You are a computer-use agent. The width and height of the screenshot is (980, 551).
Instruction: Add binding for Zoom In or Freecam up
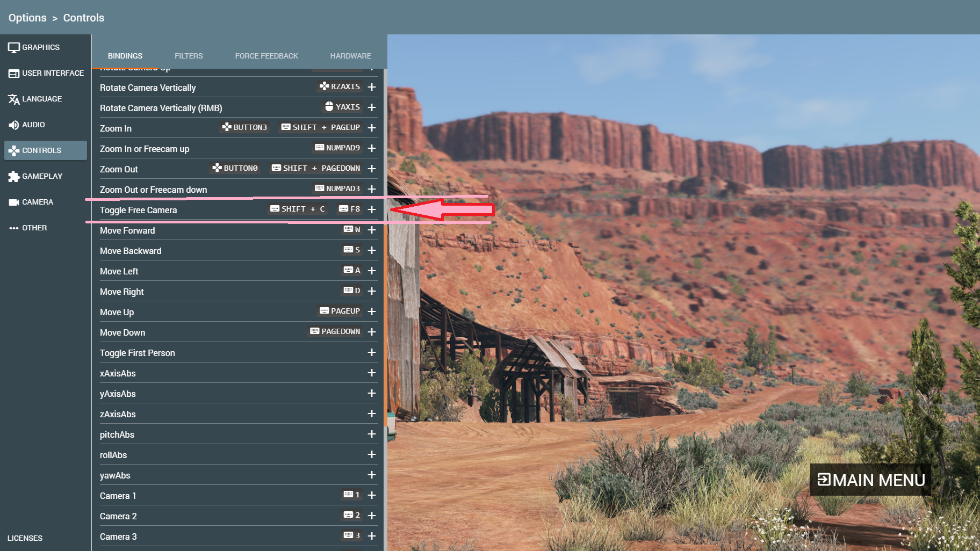point(372,148)
